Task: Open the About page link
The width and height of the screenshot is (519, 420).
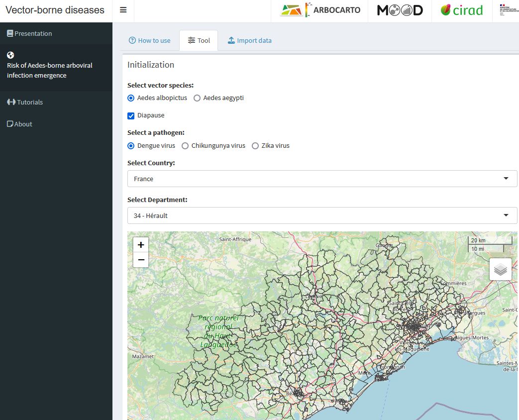Action: [23, 124]
